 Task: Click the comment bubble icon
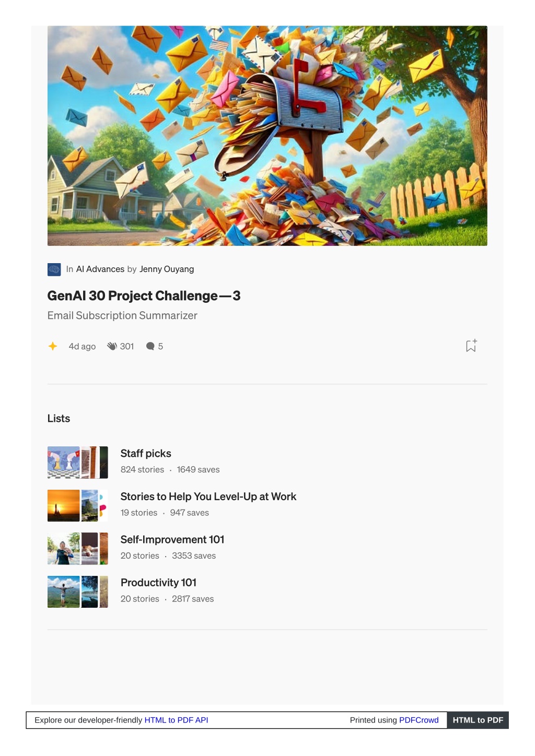click(150, 346)
